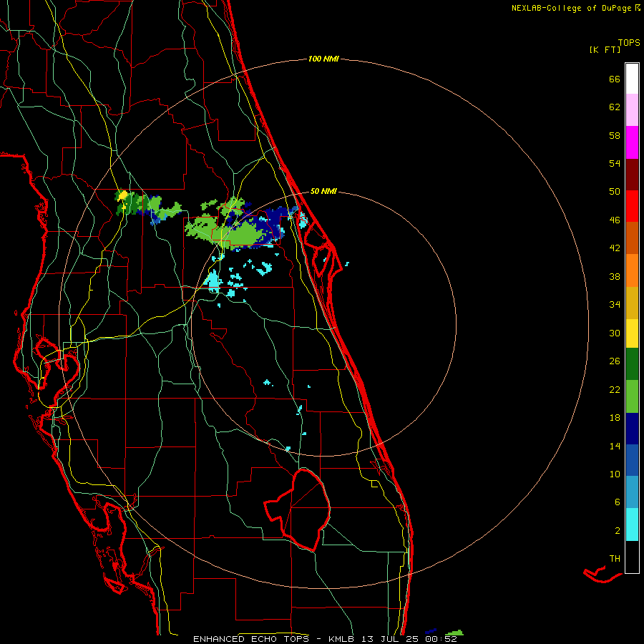Click the TH legend label
Image resolution: width=644 pixels, height=644 pixels.
(x=615, y=559)
